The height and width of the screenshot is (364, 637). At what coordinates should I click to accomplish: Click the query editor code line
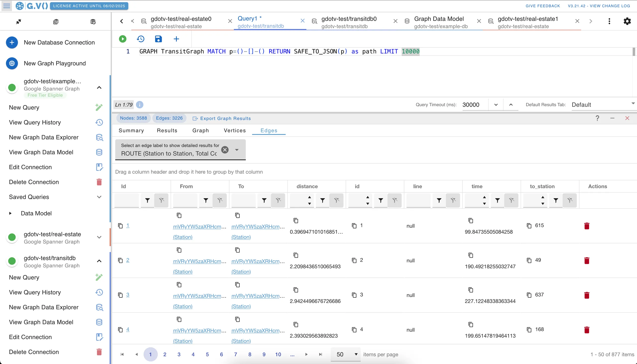pos(279,51)
